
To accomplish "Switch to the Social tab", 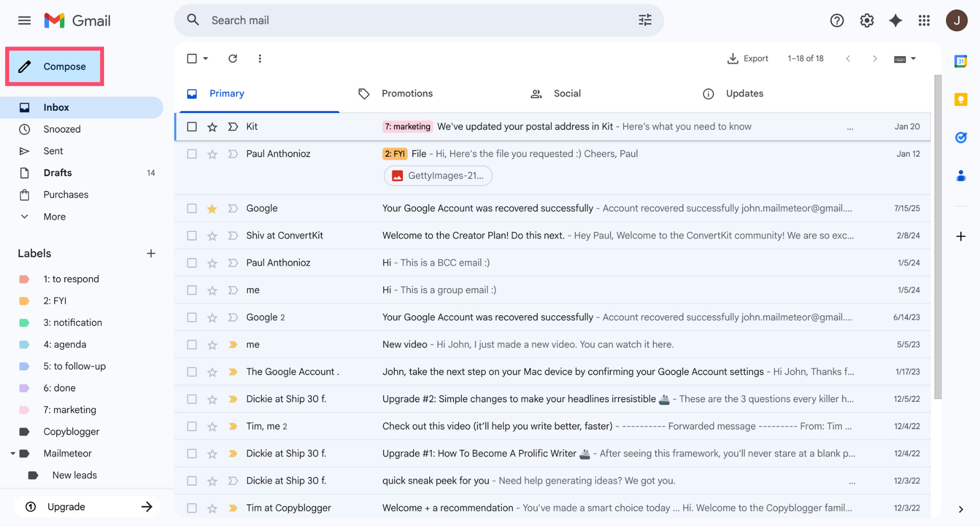I will click(566, 93).
